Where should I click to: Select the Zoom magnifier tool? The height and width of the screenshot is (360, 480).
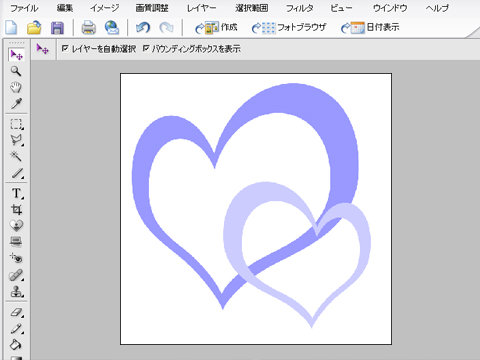16,71
